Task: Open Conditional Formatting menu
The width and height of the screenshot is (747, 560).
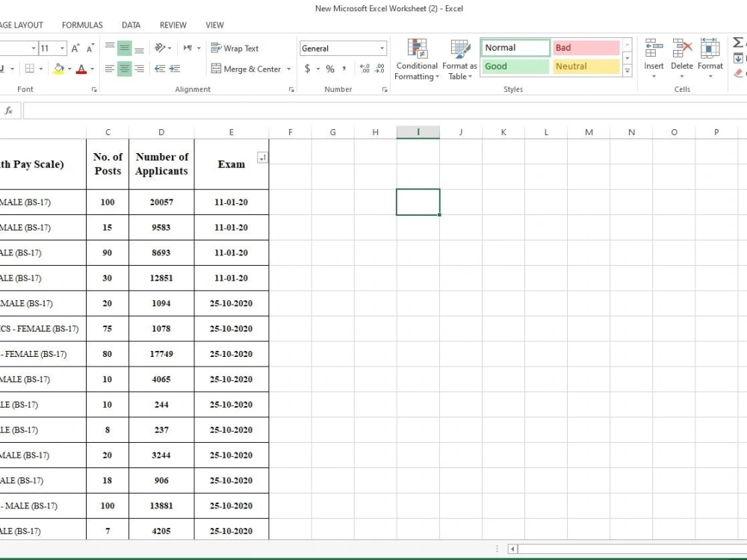Action: click(x=417, y=60)
